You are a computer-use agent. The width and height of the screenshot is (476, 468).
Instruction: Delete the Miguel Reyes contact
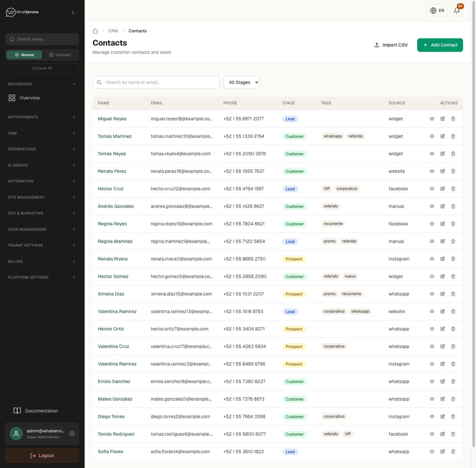[453, 119]
